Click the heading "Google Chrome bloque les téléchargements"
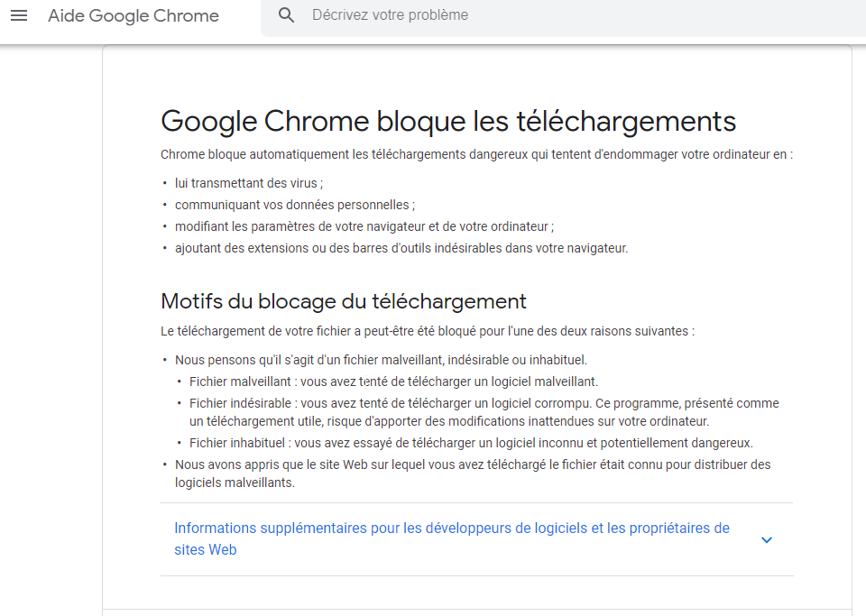Screen dimensions: 866x616 pyautogui.click(x=447, y=121)
